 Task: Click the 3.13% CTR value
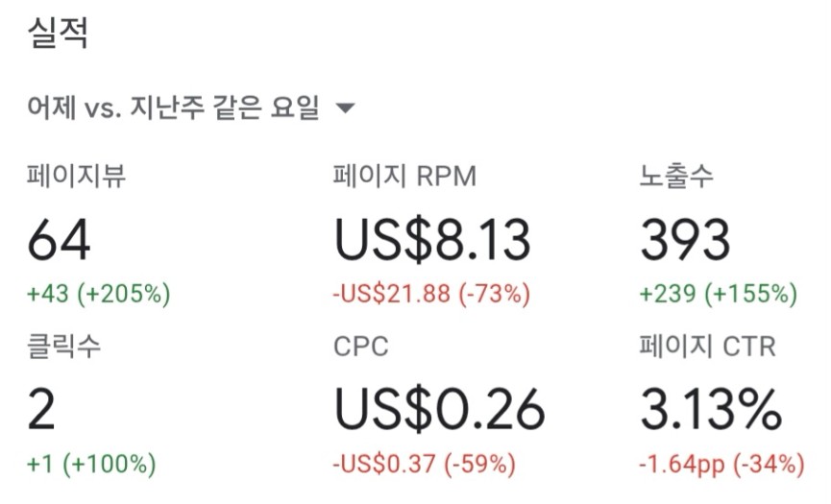[711, 410]
